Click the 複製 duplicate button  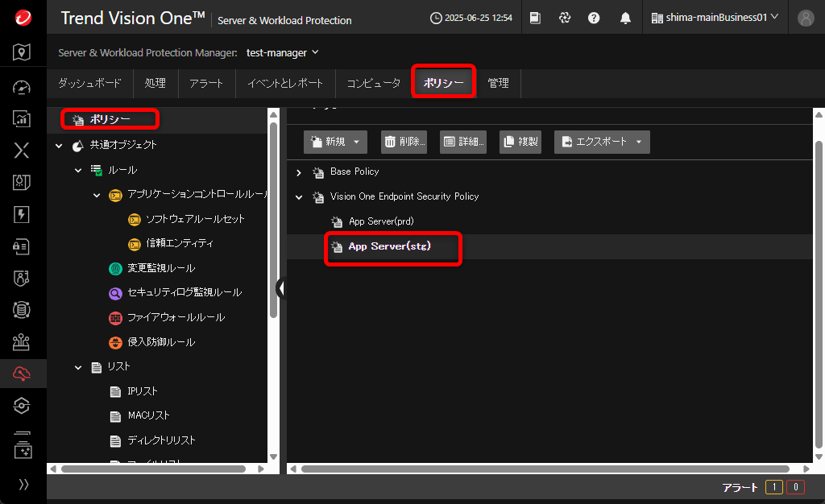point(520,142)
